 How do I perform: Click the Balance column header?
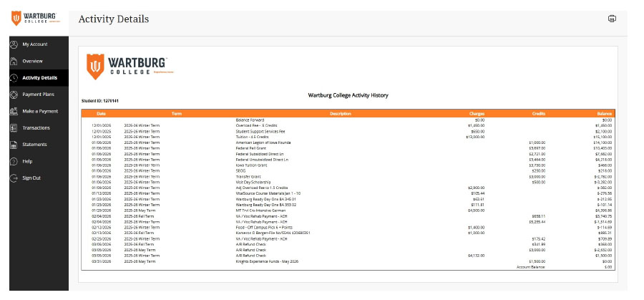[x=605, y=113]
